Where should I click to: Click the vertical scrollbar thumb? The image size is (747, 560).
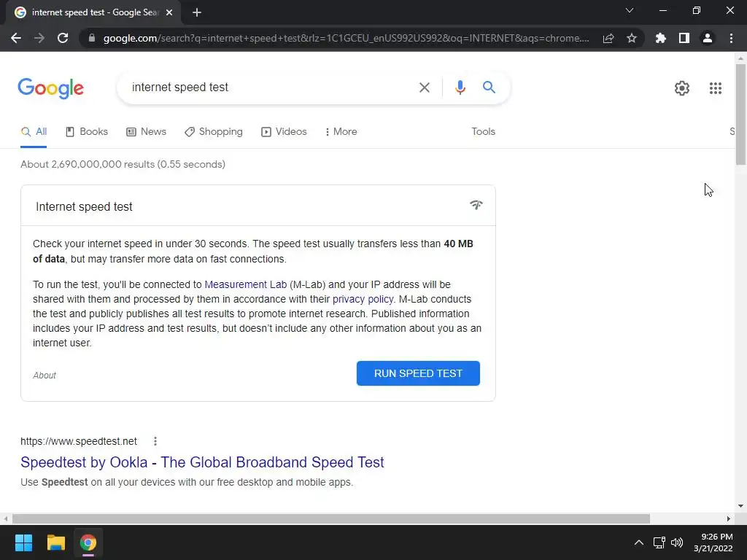click(x=740, y=114)
